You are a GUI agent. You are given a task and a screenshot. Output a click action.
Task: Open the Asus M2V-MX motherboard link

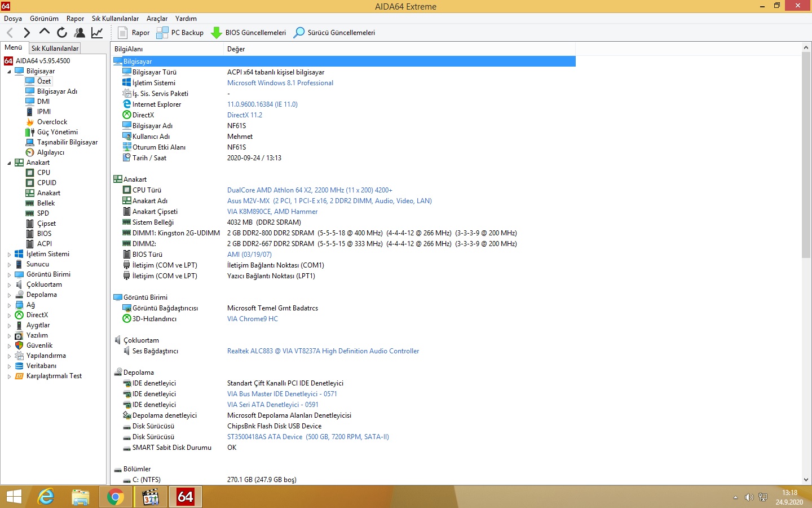click(329, 201)
